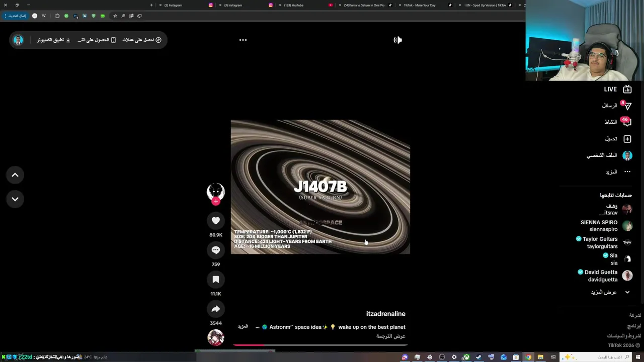Viewport: 644px width, 362px height.
Task: Open Xbox app from the taskbar
Action: [466, 357]
